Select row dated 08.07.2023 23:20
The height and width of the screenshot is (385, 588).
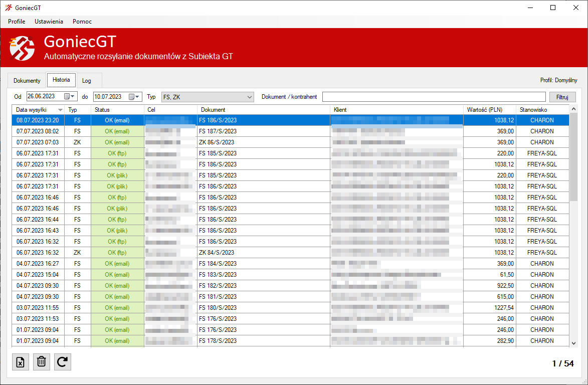(x=291, y=120)
